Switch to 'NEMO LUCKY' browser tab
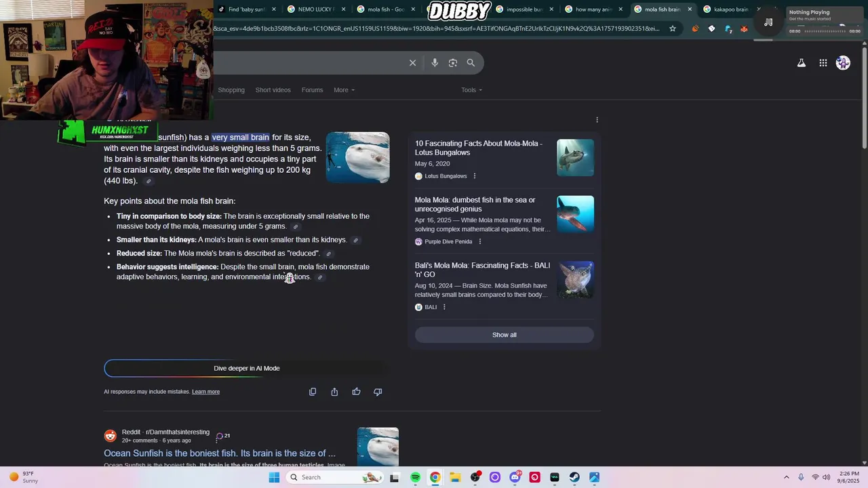Image resolution: width=868 pixels, height=488 pixels. point(315,9)
